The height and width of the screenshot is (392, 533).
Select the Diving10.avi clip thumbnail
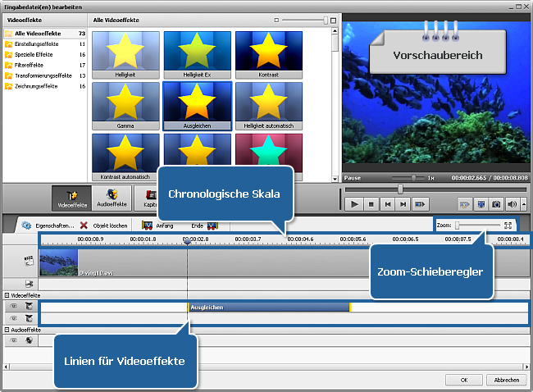click(x=58, y=262)
